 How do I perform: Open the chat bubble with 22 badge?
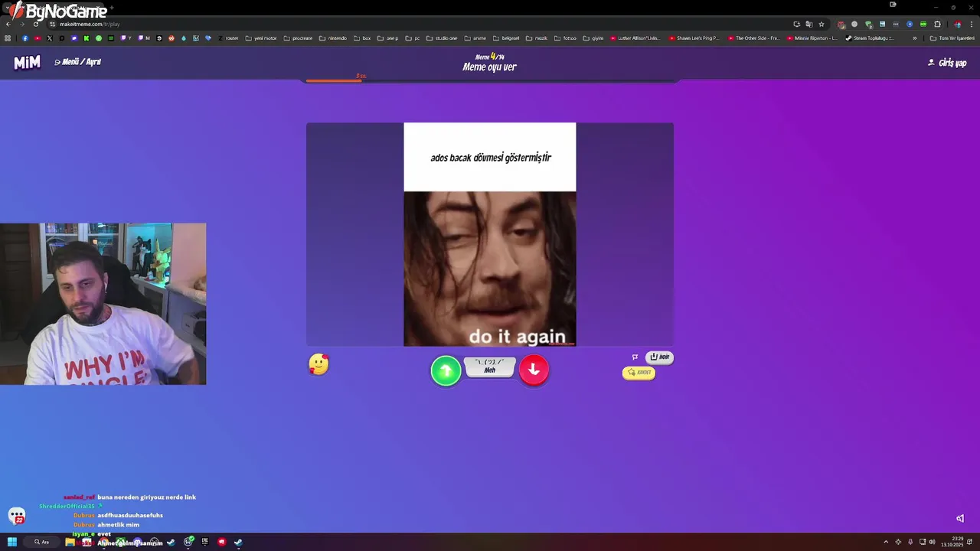17,517
